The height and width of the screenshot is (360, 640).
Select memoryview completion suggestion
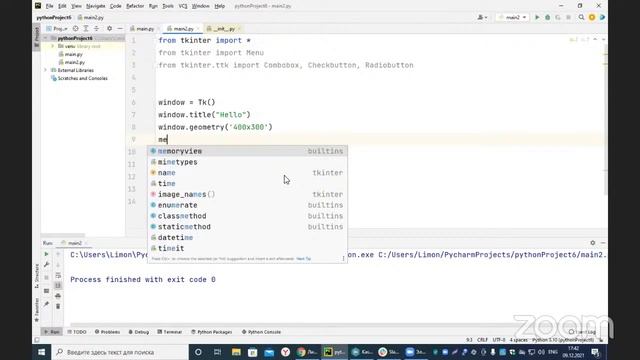(x=247, y=151)
